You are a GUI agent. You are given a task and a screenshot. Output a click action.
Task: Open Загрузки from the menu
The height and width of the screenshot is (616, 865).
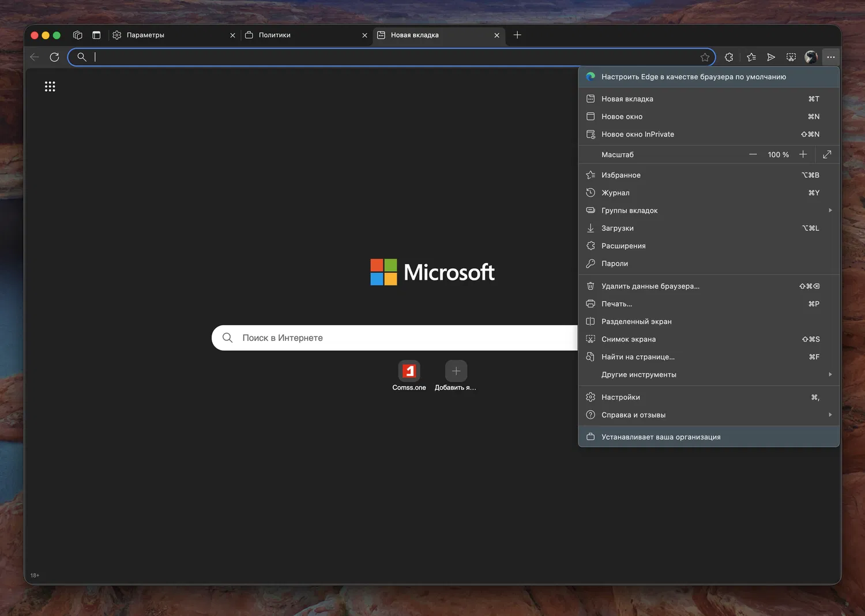click(709, 228)
